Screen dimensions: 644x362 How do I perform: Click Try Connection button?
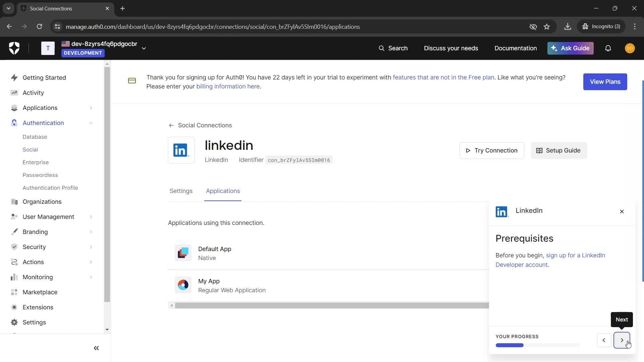point(492,150)
